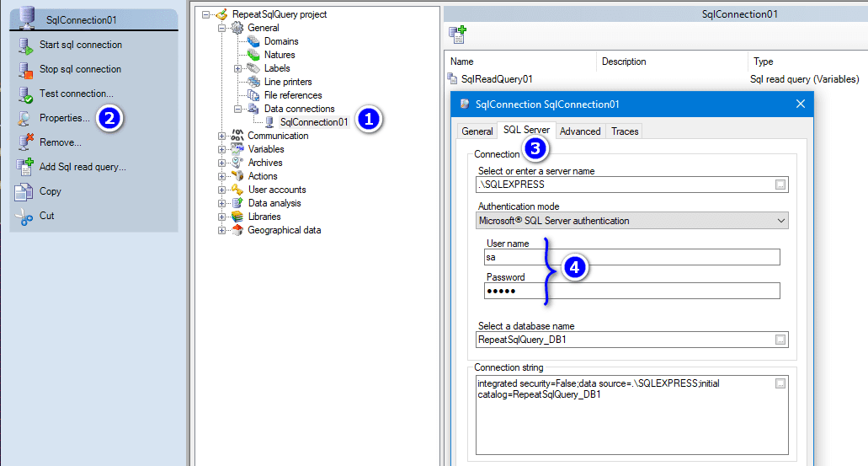Run Test connection from the task panel
868x466 pixels.
click(x=76, y=94)
